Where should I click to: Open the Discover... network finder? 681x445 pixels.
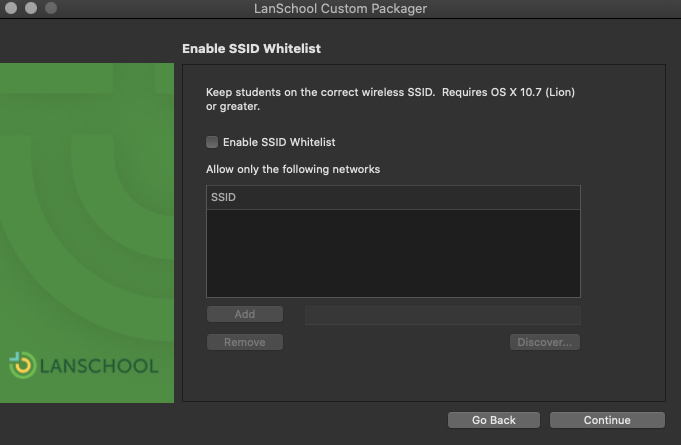click(x=545, y=342)
